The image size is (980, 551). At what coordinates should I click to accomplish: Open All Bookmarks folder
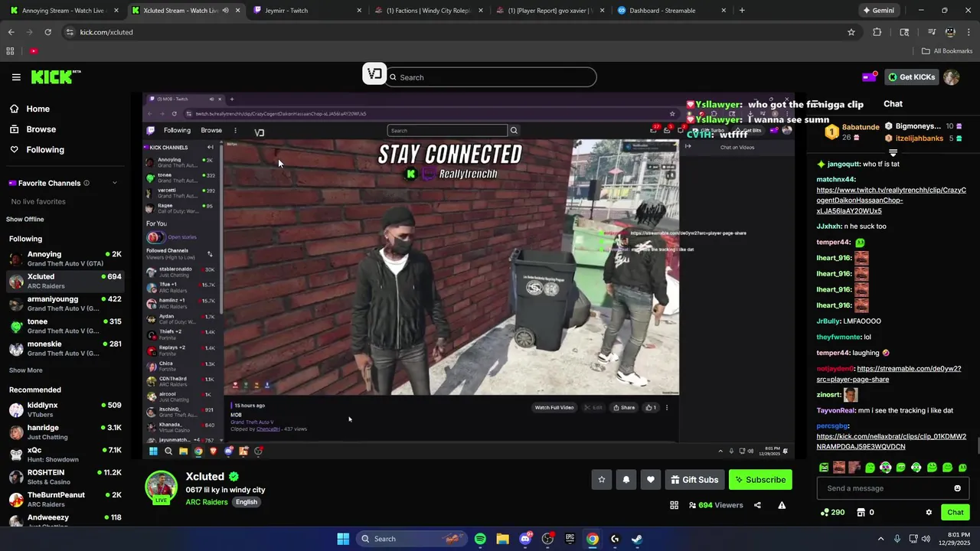click(x=947, y=51)
